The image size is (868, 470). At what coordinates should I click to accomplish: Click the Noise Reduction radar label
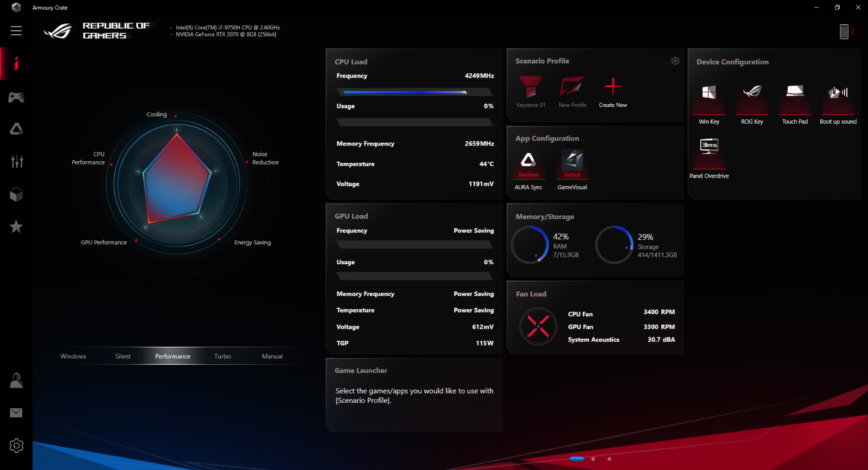click(x=265, y=158)
